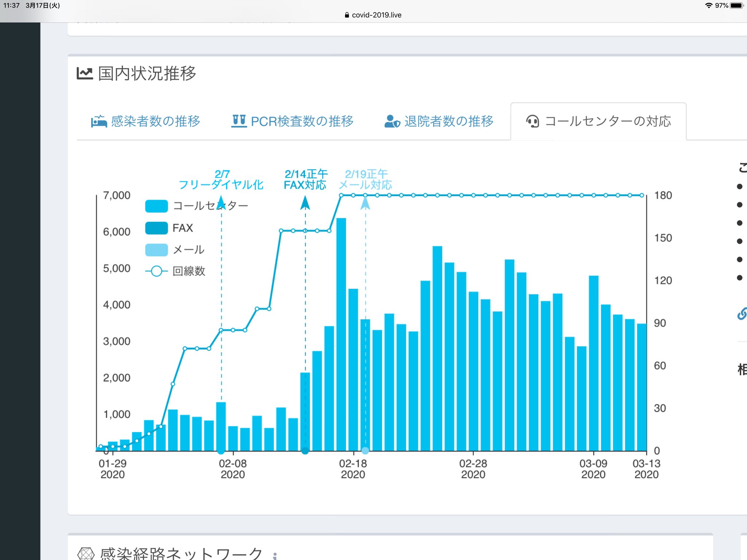Click the covid-2019.live address bar
747x560 pixels.
click(x=373, y=15)
